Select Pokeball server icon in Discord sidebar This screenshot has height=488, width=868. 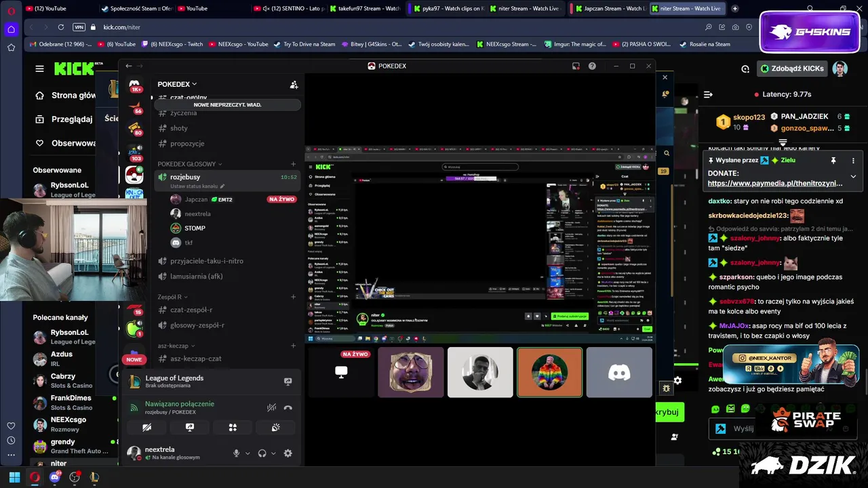click(x=134, y=175)
